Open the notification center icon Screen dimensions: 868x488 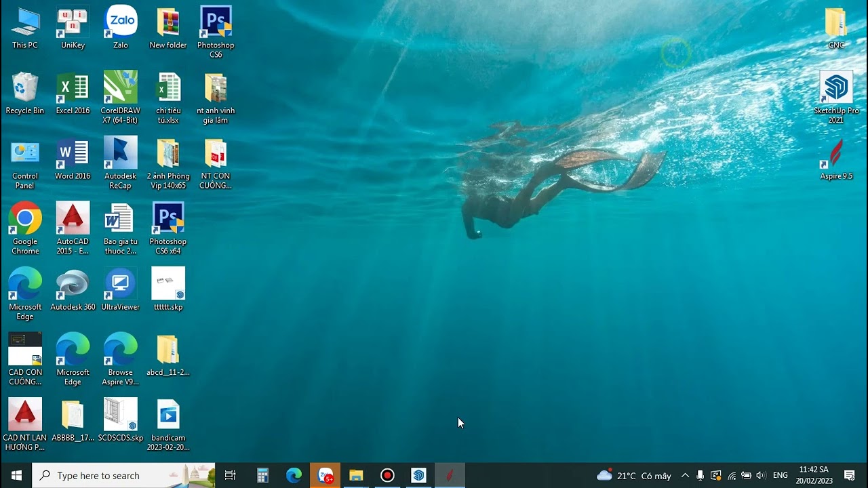850,475
